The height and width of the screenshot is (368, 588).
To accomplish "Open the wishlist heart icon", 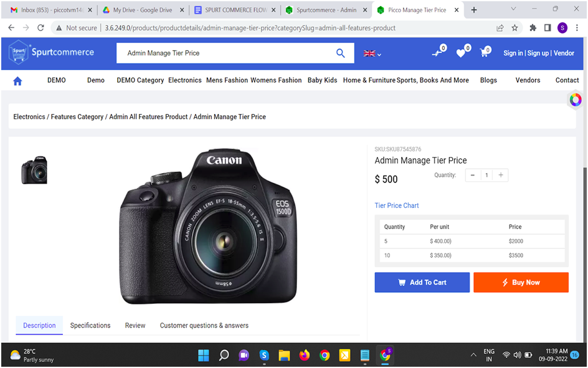I will 461,53.
